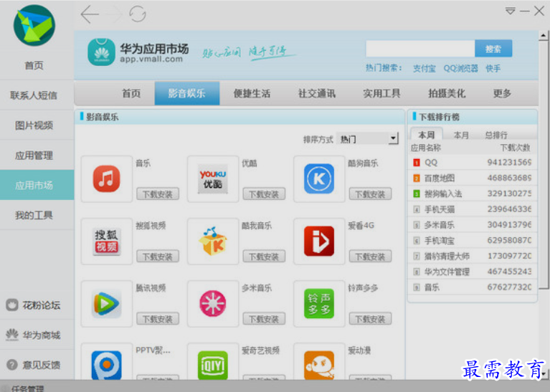Open the 酷我音乐 box icon
This screenshot has height=392, width=550.
[x=213, y=242]
